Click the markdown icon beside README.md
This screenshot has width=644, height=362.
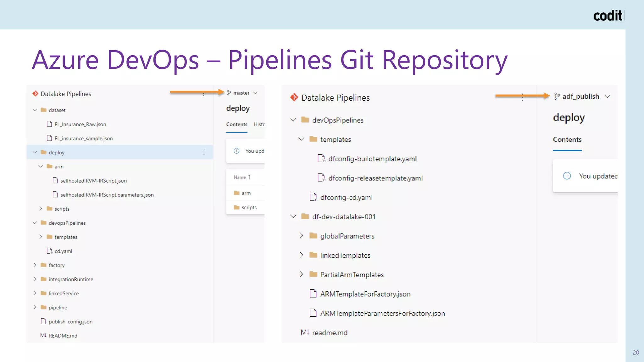[43, 335]
